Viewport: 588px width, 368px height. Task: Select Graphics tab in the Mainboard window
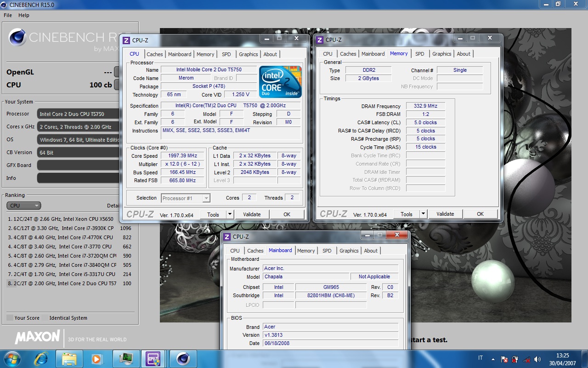pos(349,251)
